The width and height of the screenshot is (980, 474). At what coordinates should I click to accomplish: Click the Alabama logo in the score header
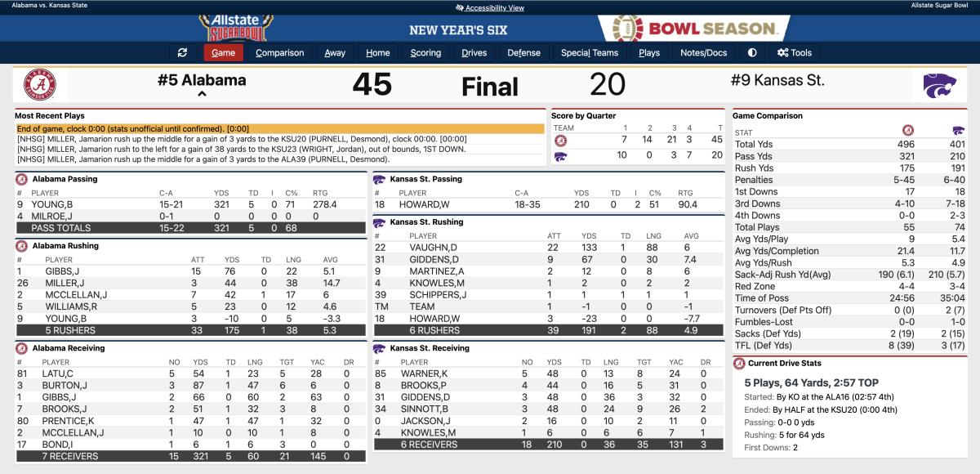point(40,84)
